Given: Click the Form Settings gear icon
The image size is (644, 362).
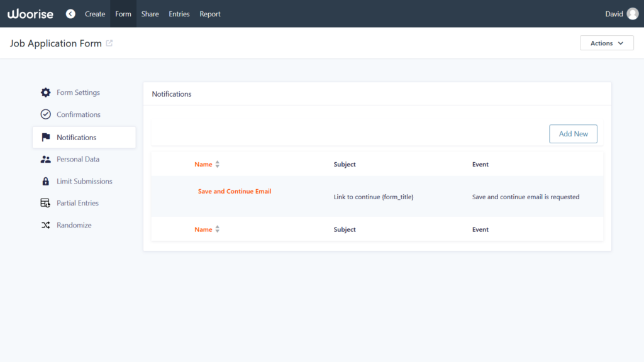Looking at the screenshot, I should (x=45, y=92).
